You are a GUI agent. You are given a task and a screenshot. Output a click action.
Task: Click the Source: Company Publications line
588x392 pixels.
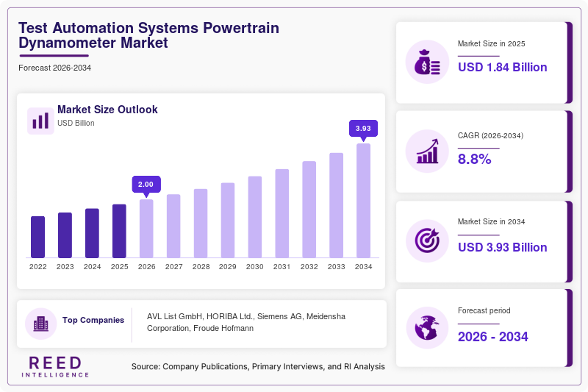pyautogui.click(x=258, y=366)
